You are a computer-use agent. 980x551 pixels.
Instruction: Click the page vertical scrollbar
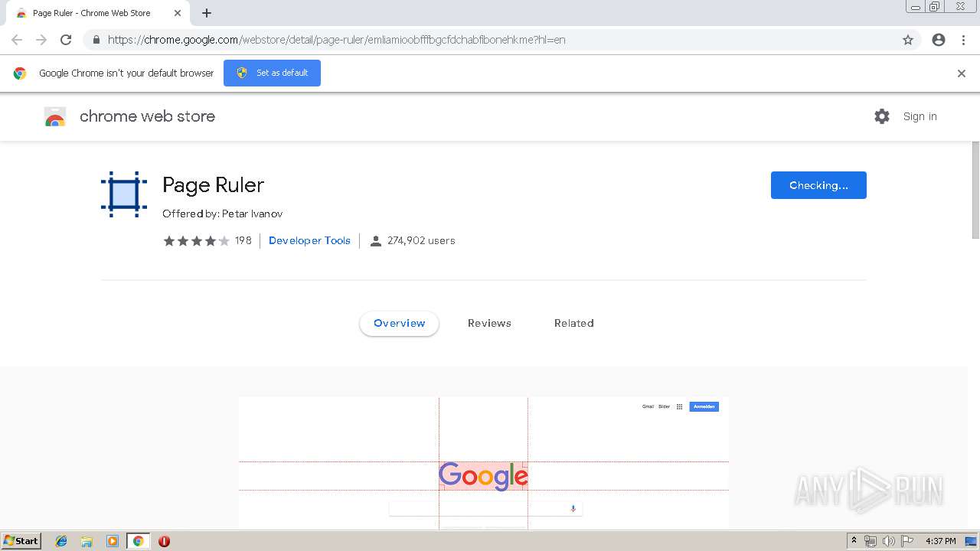975,190
